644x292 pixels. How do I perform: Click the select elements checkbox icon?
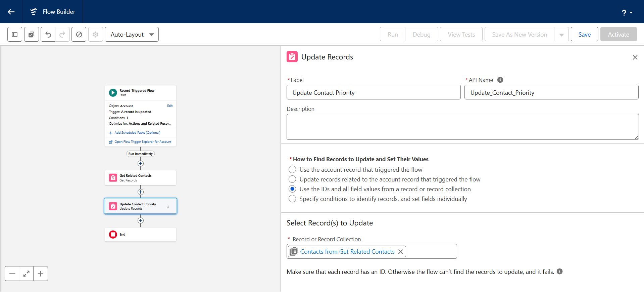(x=31, y=34)
